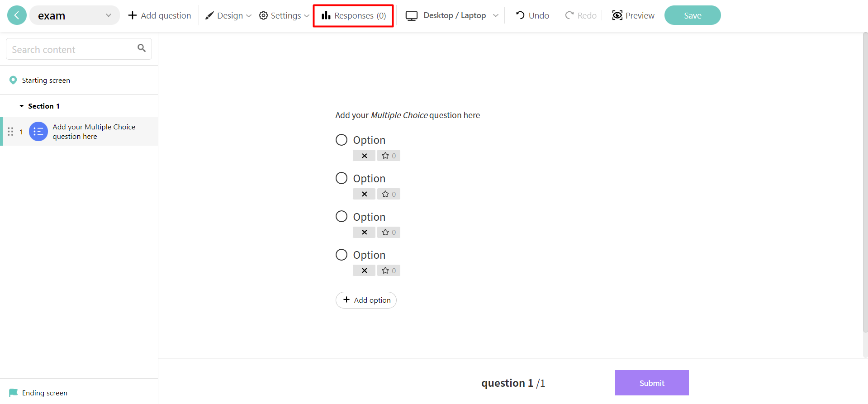The height and width of the screenshot is (404, 868).
Task: Open the Settings menu
Action: [x=284, y=15]
